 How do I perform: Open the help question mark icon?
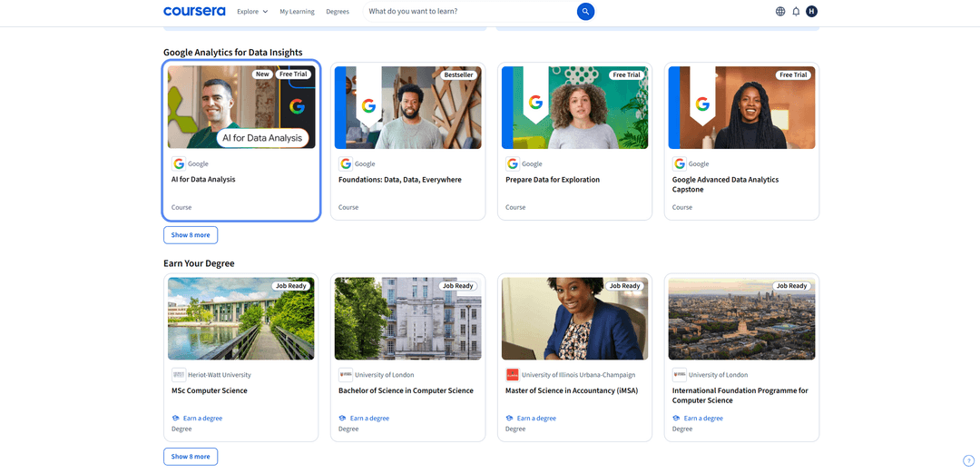tap(969, 461)
